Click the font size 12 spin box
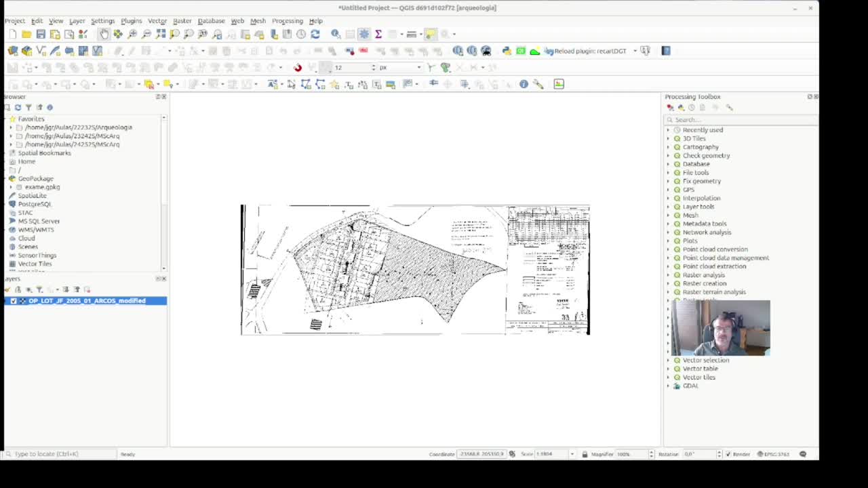 pos(354,67)
